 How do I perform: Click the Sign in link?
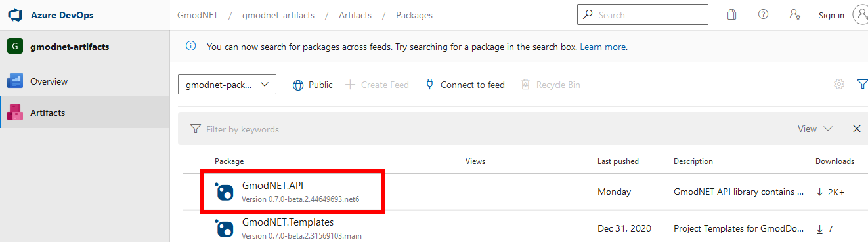point(831,15)
